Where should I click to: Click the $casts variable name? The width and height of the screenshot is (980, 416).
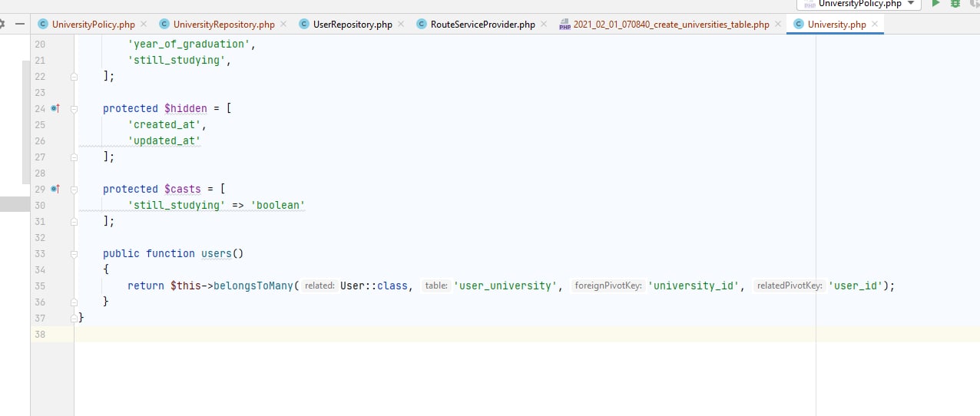coord(183,189)
